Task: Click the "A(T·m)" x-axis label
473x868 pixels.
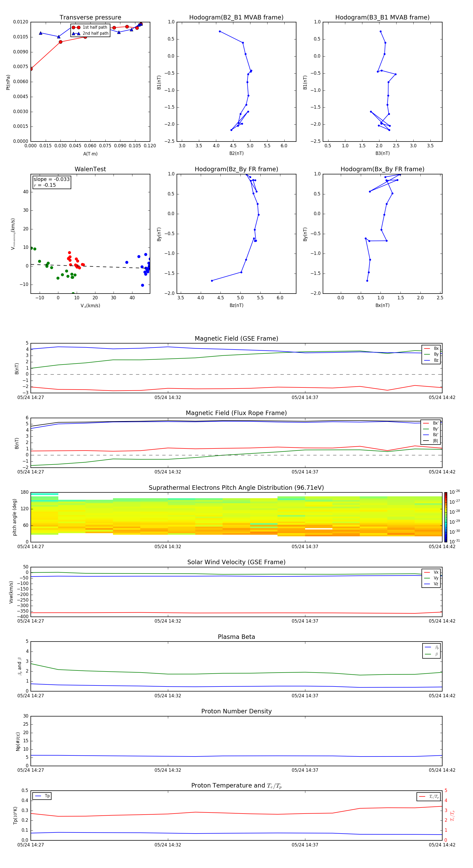Action: click(x=90, y=154)
